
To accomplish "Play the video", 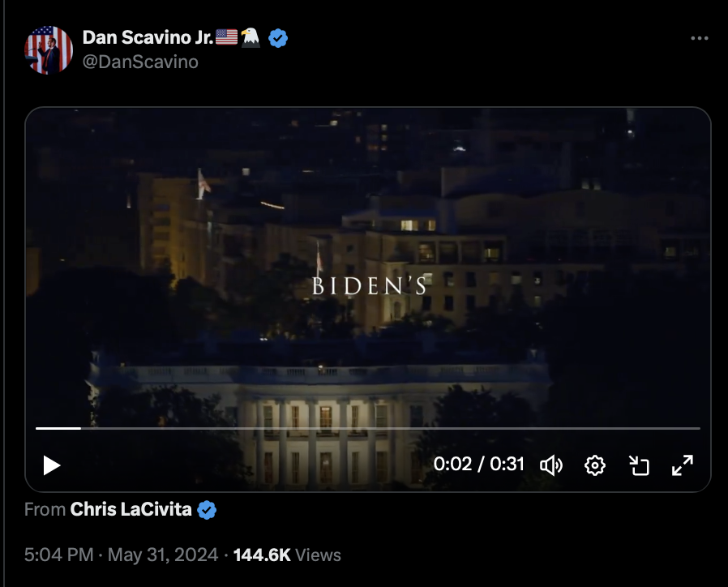I will 52,465.
